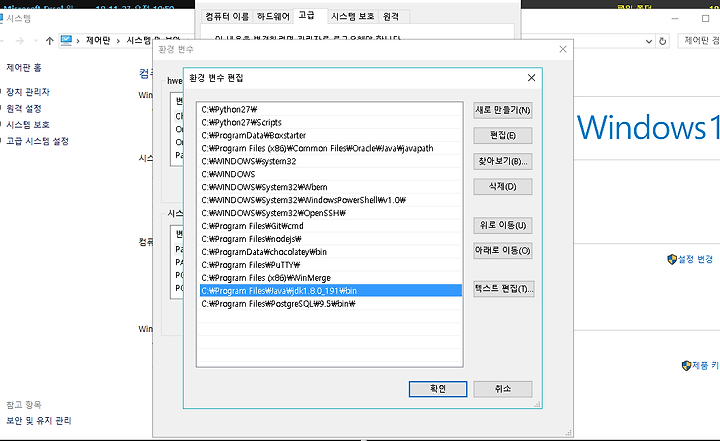The image size is (720, 441).
Task: Select the C:\WINDOWS\system32 entry
Action: [331, 161]
